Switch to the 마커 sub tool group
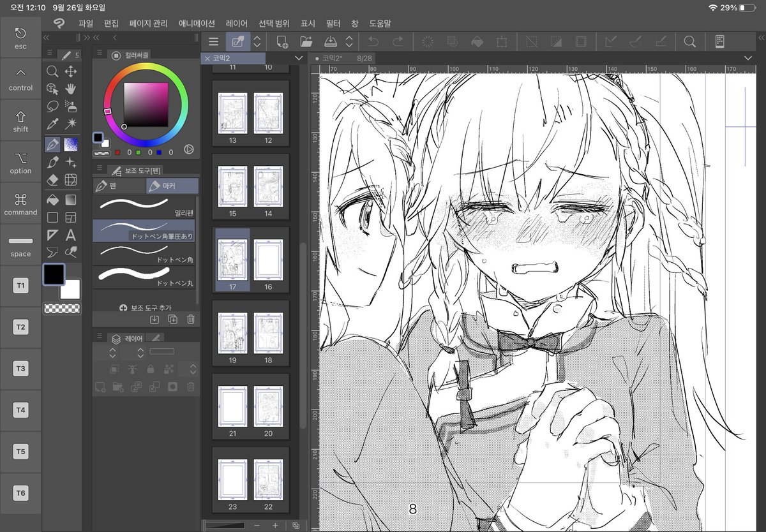766x532 pixels. (172, 186)
